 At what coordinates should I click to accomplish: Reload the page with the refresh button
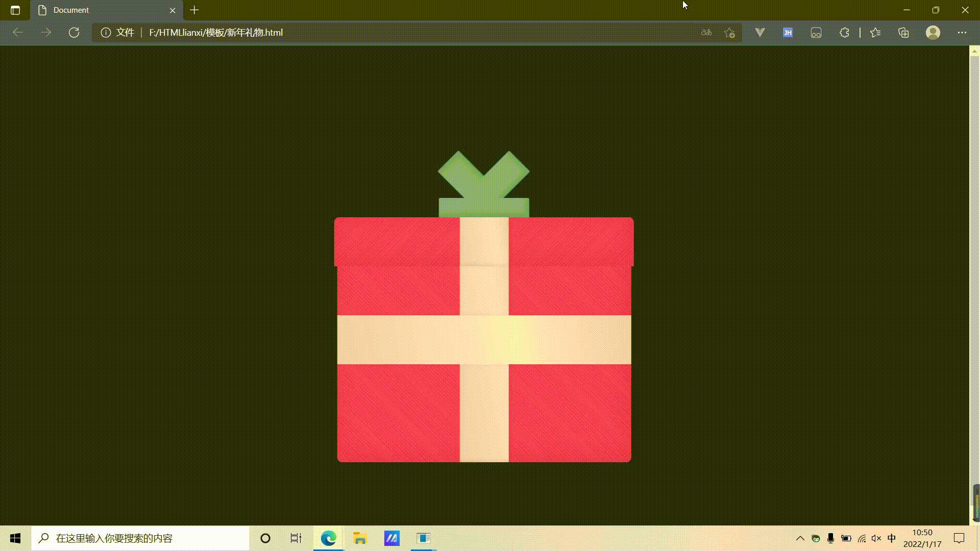(74, 32)
